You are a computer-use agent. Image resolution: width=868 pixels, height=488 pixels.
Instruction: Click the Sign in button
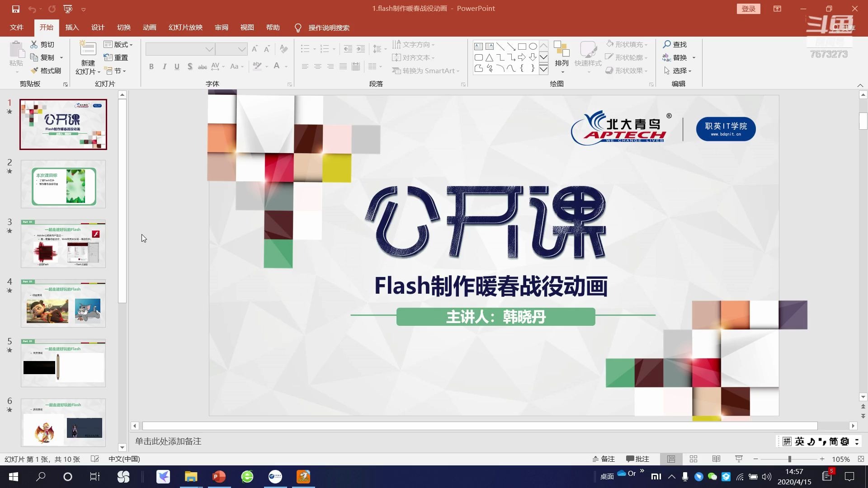pos(748,9)
